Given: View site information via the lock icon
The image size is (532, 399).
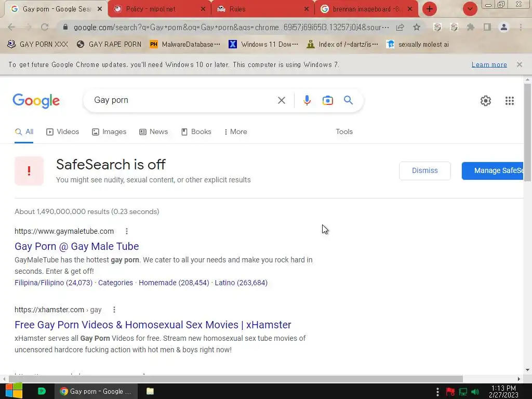Looking at the screenshot, I should pyautogui.click(x=65, y=27).
